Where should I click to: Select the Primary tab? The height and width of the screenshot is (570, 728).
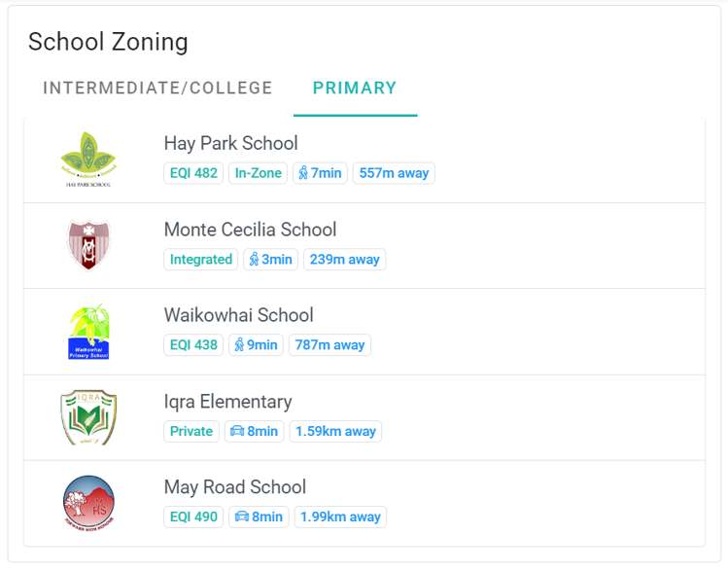[355, 88]
